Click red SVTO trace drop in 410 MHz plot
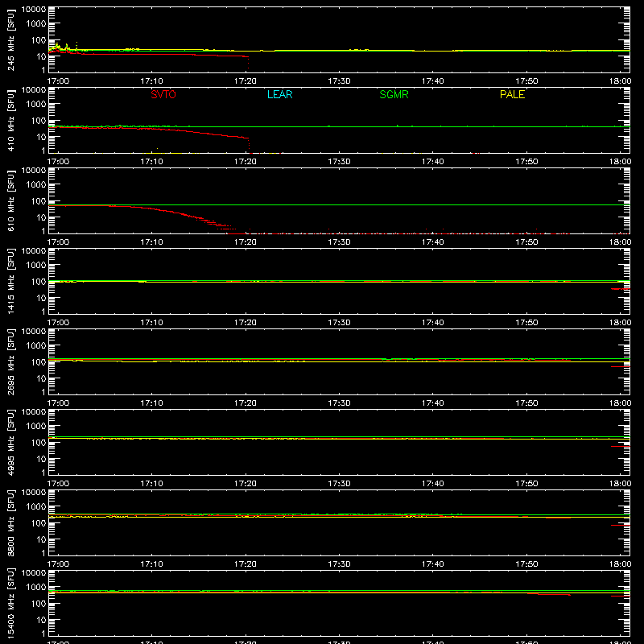The image size is (644, 644). [249, 144]
